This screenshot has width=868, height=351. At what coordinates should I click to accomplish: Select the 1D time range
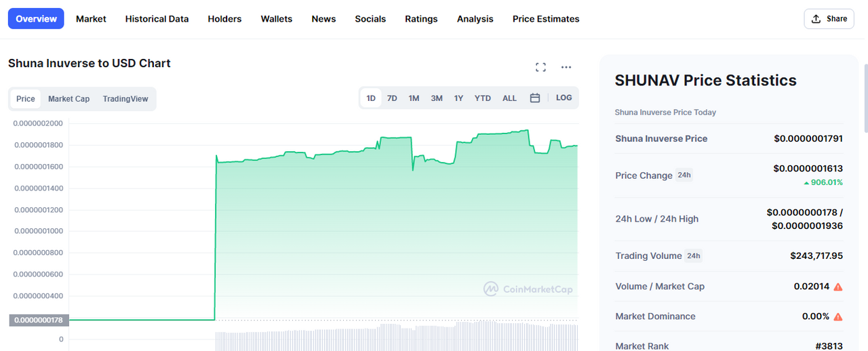pos(371,98)
